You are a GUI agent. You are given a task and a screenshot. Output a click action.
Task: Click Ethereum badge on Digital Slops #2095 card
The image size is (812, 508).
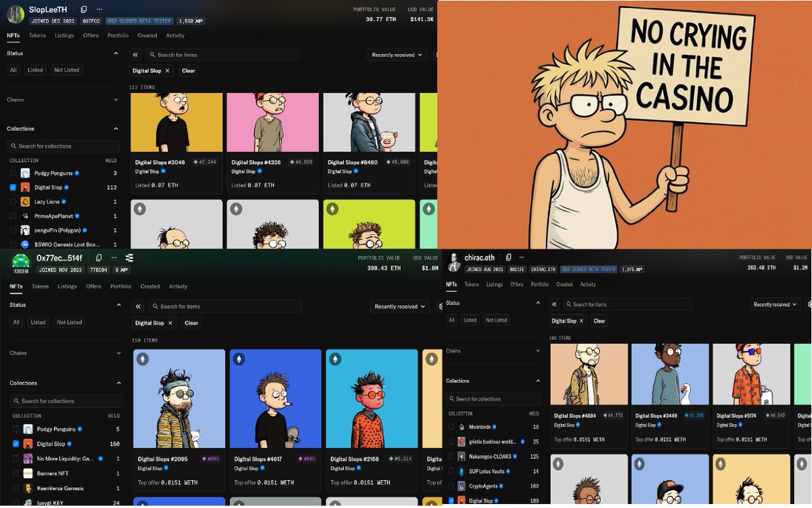pyautogui.click(x=143, y=359)
